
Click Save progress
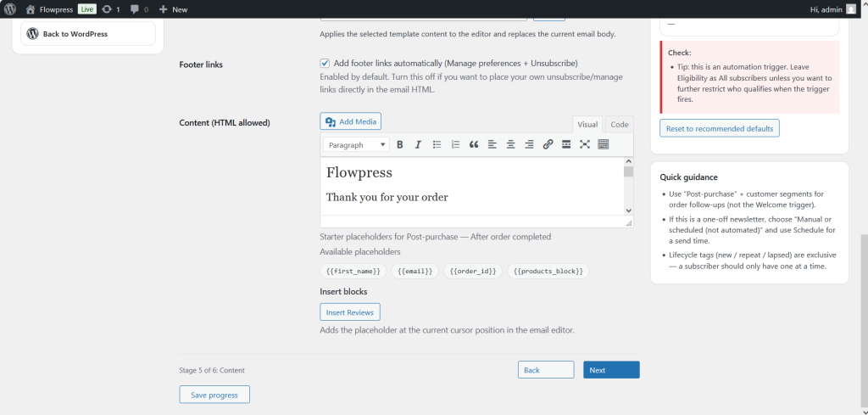click(x=214, y=395)
